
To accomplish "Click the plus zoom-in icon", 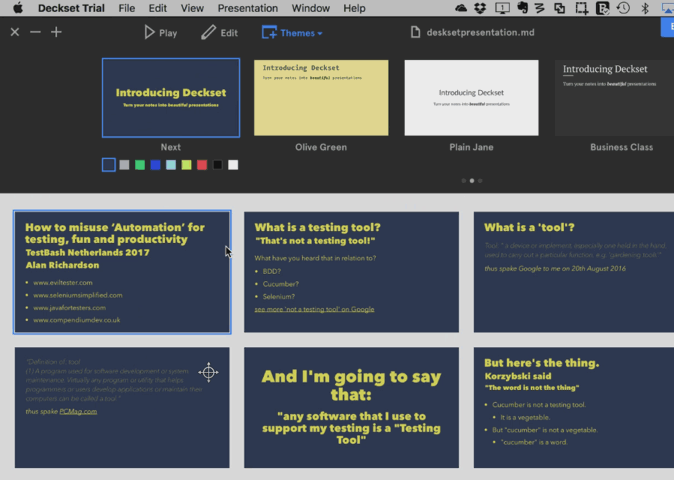I will [x=56, y=32].
